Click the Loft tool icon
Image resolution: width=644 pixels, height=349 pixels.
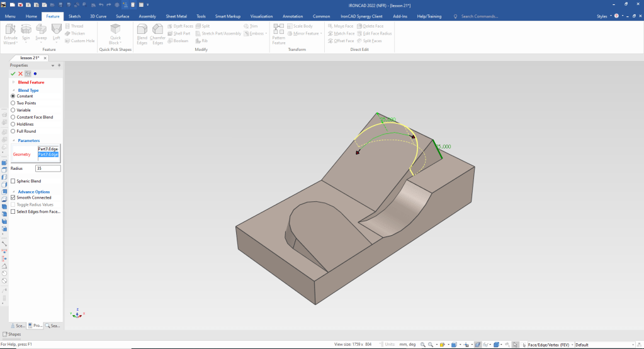(57, 29)
